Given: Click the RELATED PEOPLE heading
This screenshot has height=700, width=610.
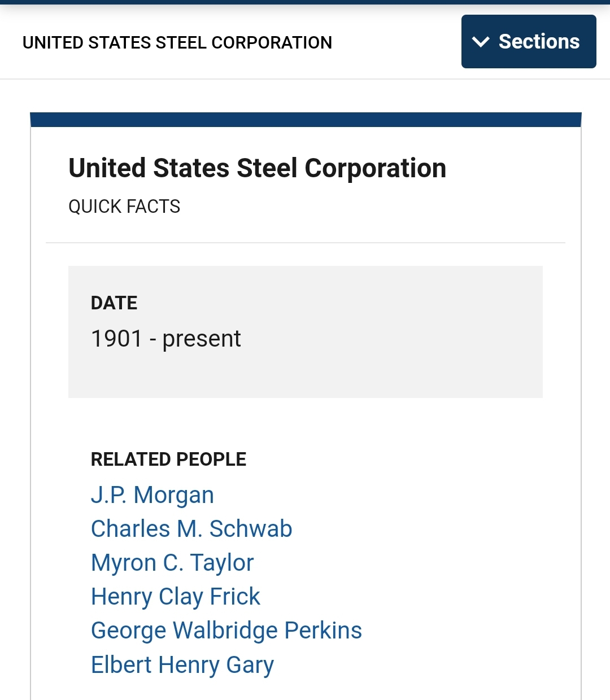Looking at the screenshot, I should pos(168,460).
